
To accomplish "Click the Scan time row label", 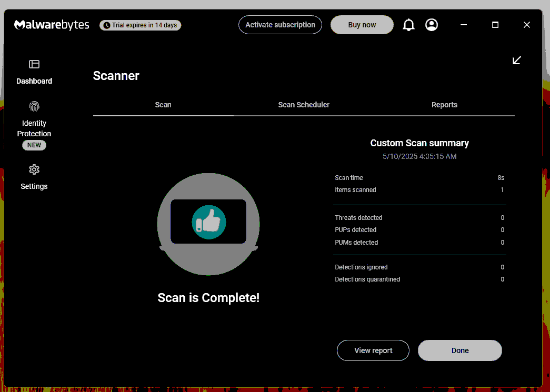I will pos(348,178).
